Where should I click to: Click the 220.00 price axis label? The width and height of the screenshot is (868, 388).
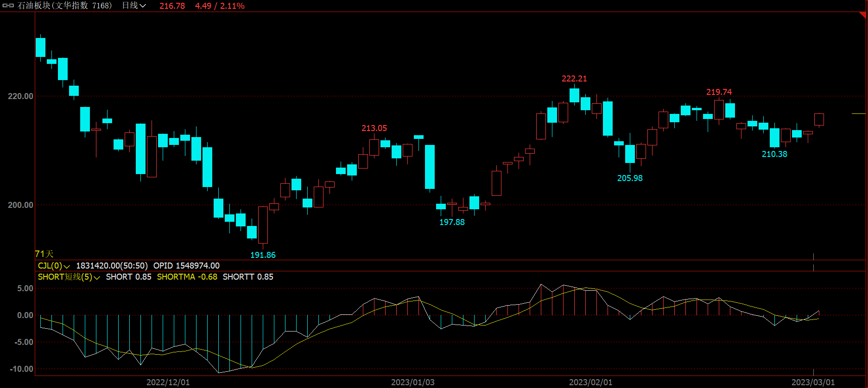pos(20,96)
